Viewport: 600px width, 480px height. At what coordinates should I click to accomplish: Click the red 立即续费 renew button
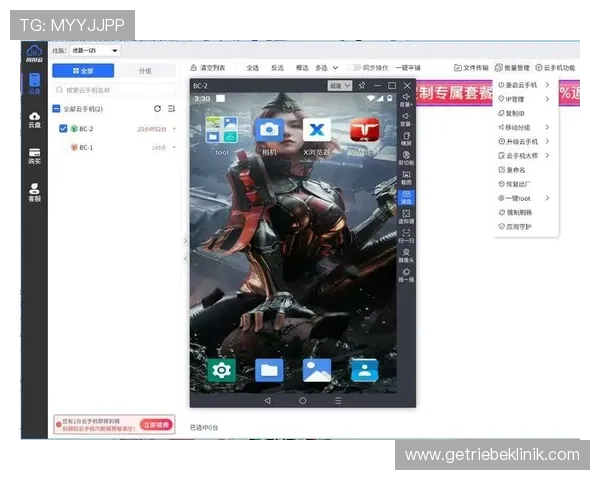click(x=156, y=424)
